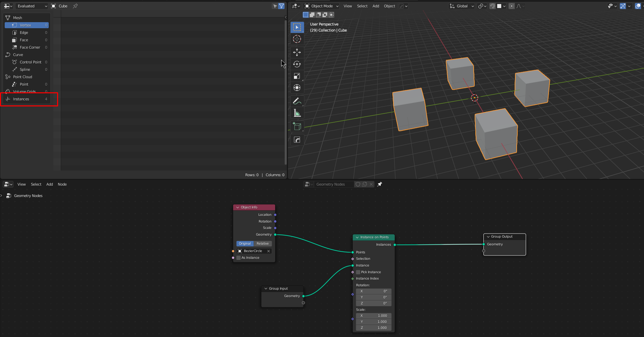Select the Instances domain in spreadsheet

tap(27, 99)
